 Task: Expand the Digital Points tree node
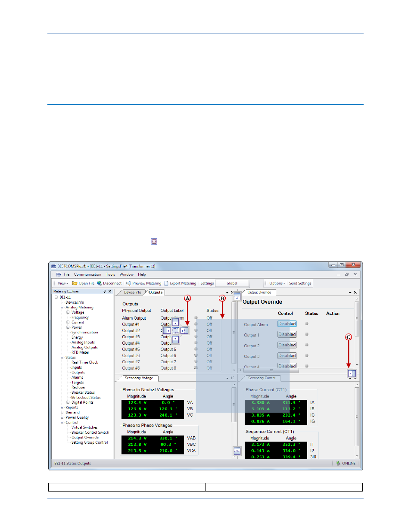click(x=68, y=402)
